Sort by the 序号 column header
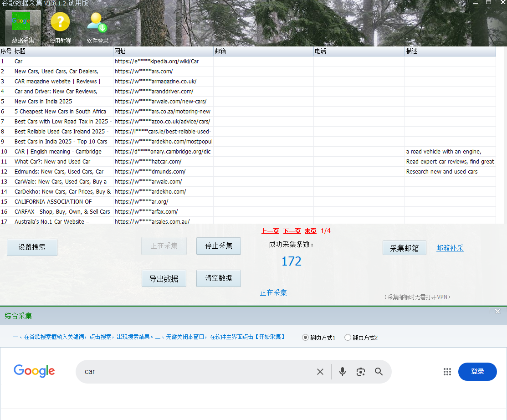 click(x=6, y=51)
